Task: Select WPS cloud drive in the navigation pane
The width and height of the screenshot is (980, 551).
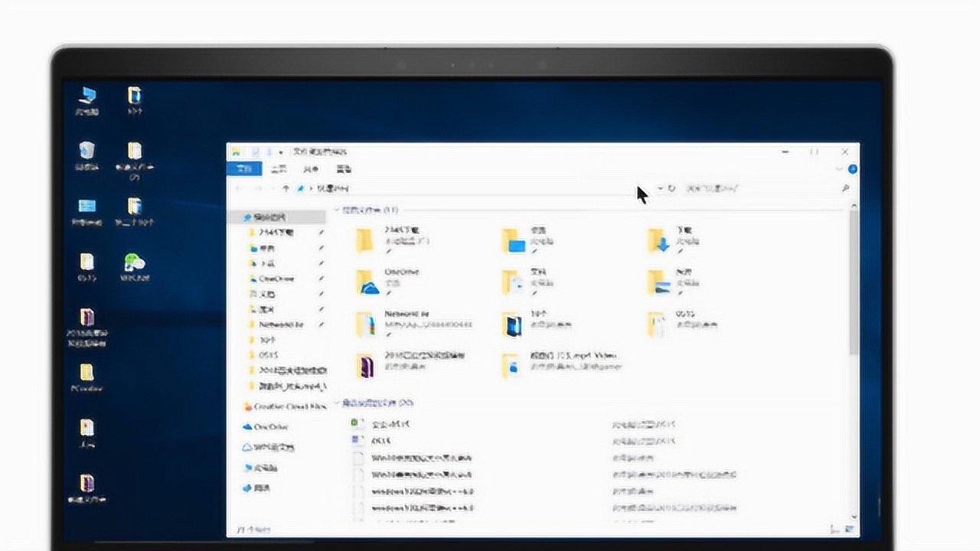Action: tap(269, 447)
